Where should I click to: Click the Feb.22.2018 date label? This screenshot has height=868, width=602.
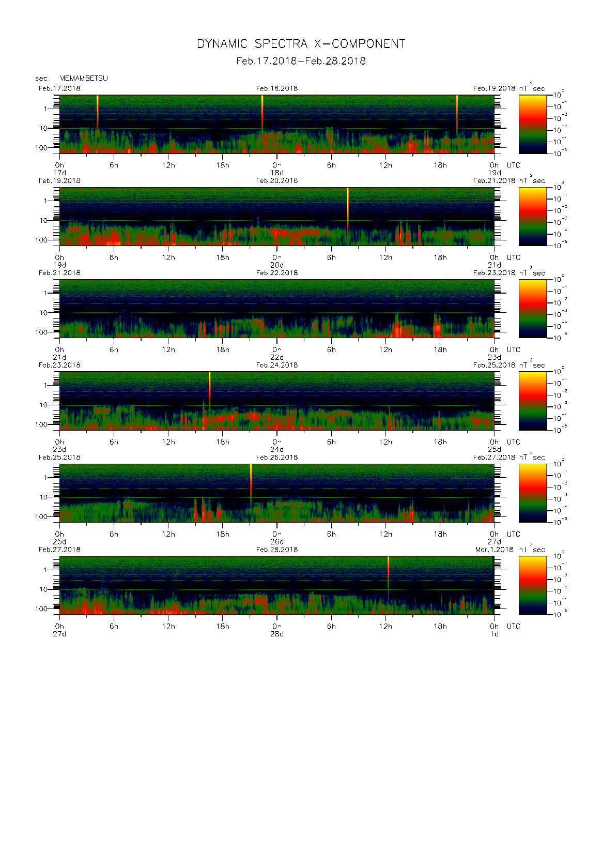277,273
